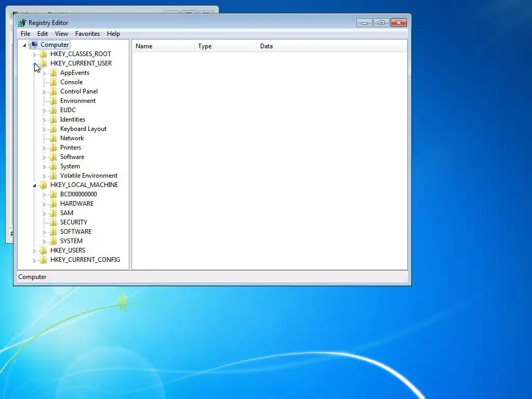Open the File menu
The width and height of the screenshot is (532, 399).
point(25,34)
